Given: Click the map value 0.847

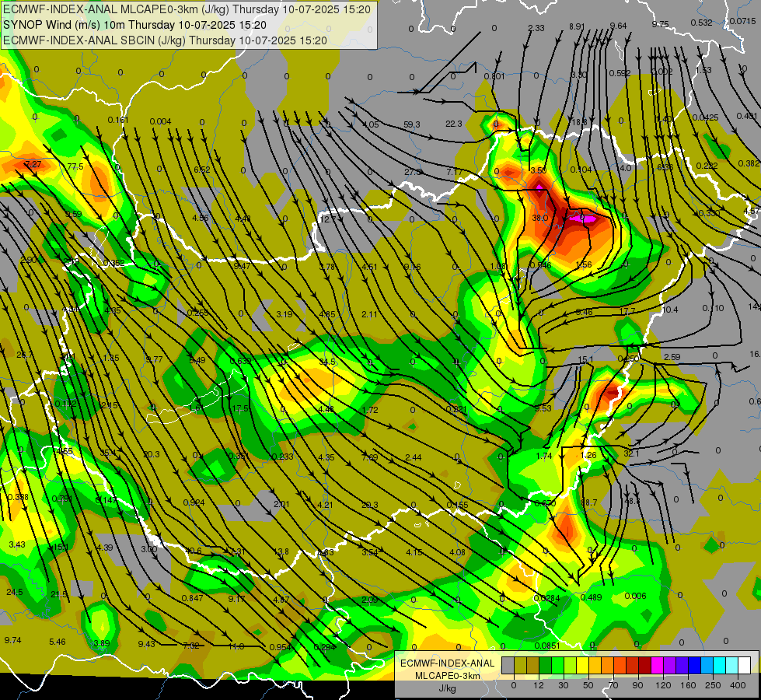Looking at the screenshot, I should [x=192, y=598].
